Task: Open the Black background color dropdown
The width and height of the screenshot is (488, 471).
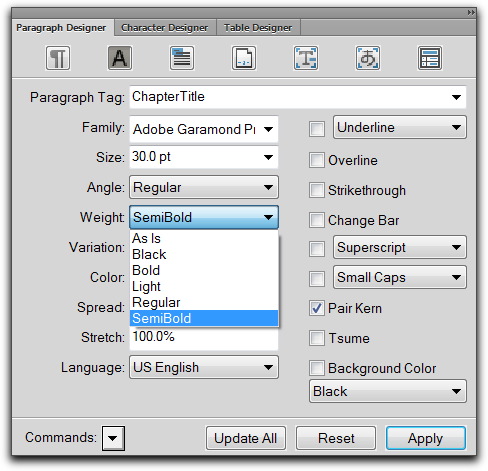Action: pos(388,391)
